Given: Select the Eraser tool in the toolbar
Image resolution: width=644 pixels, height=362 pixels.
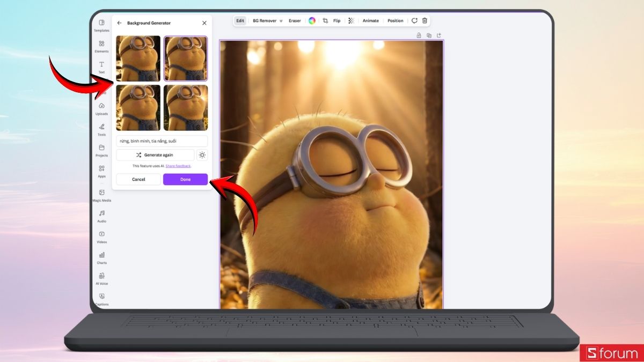Looking at the screenshot, I should click(295, 20).
